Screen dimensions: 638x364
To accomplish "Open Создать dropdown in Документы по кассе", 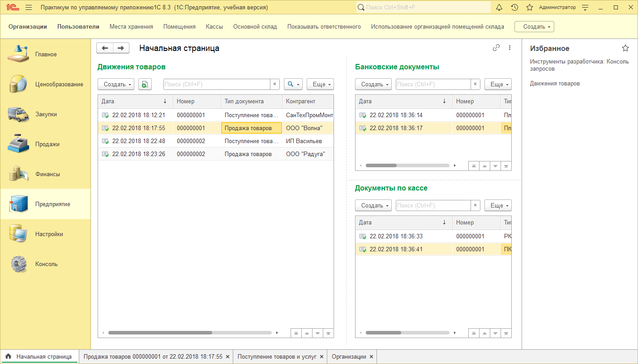I will point(373,205).
